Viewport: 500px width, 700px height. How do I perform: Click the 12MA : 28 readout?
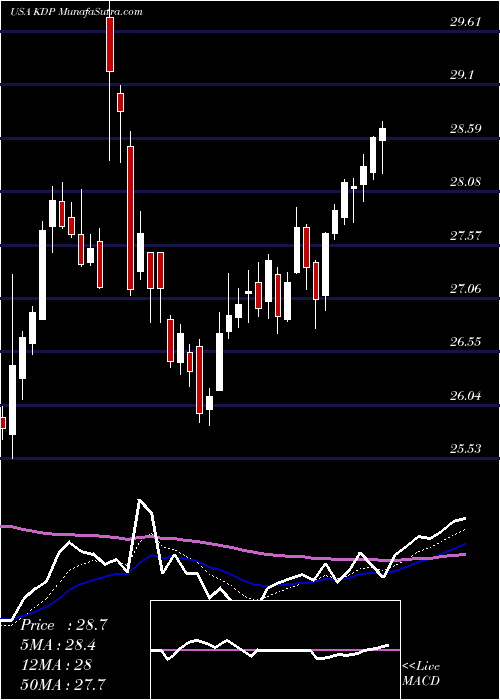pos(56,664)
